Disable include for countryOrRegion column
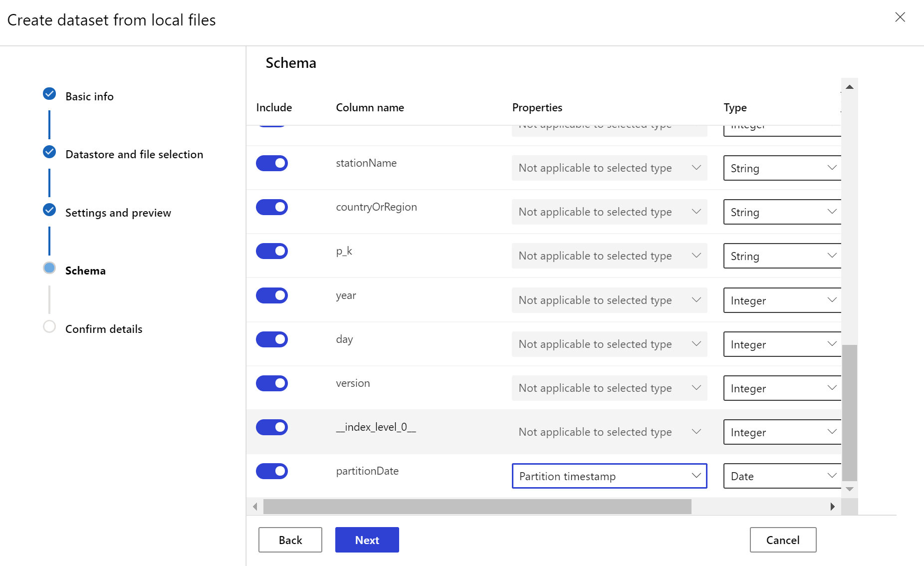Viewport: 924px width, 566px height. point(272,207)
